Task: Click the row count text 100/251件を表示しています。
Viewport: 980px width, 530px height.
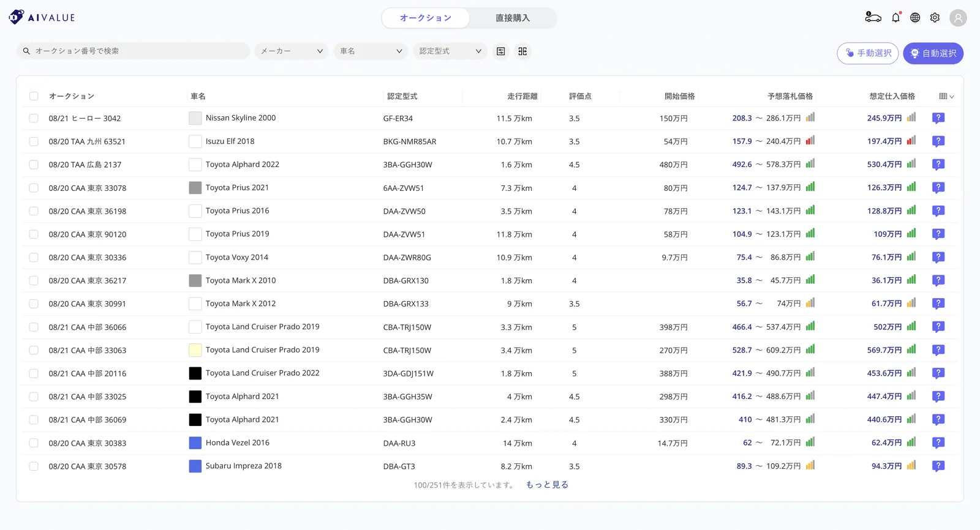Action: [x=465, y=485]
